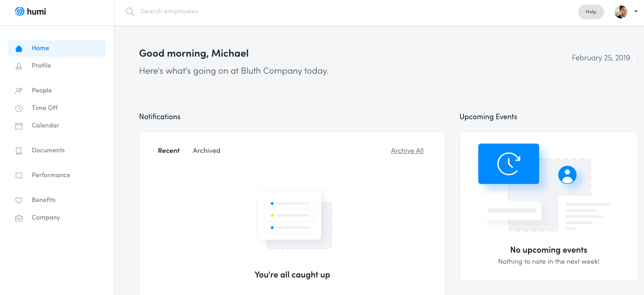Open the Home menu item

(x=57, y=48)
